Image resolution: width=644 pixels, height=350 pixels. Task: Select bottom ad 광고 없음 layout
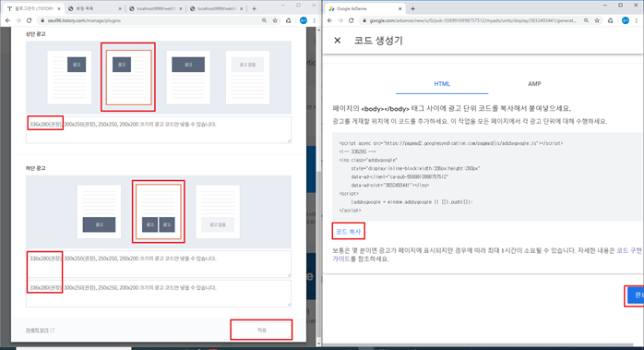point(218,211)
